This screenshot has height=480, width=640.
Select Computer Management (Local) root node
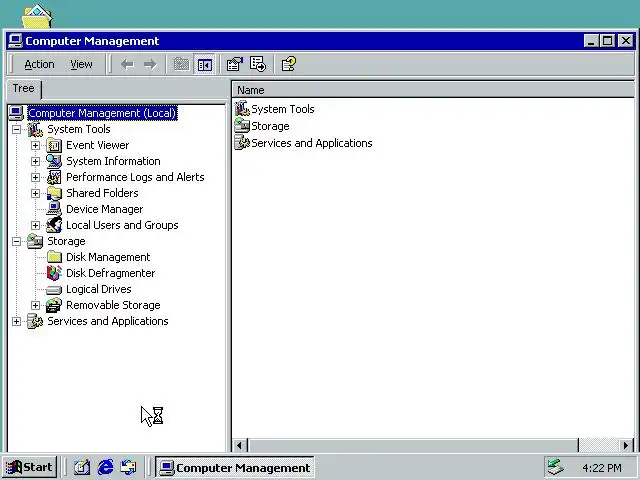102,113
